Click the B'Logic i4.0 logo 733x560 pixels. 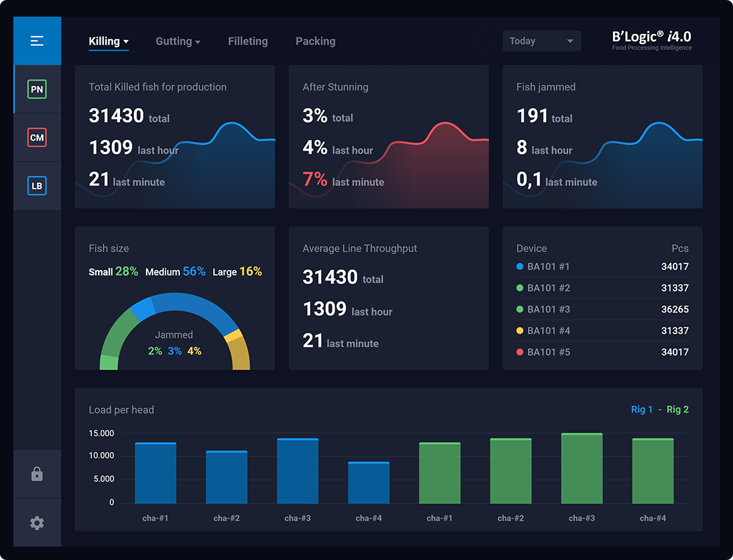(x=651, y=41)
